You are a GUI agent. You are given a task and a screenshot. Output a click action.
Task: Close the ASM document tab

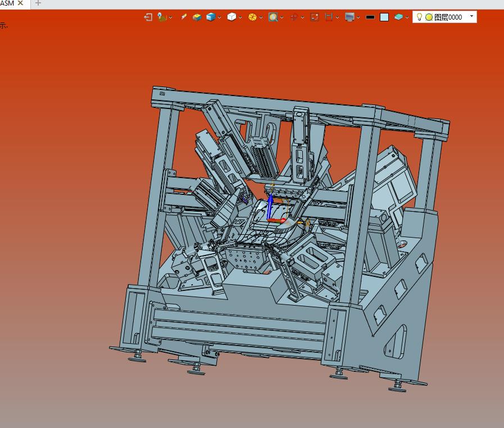pyautogui.click(x=20, y=3)
